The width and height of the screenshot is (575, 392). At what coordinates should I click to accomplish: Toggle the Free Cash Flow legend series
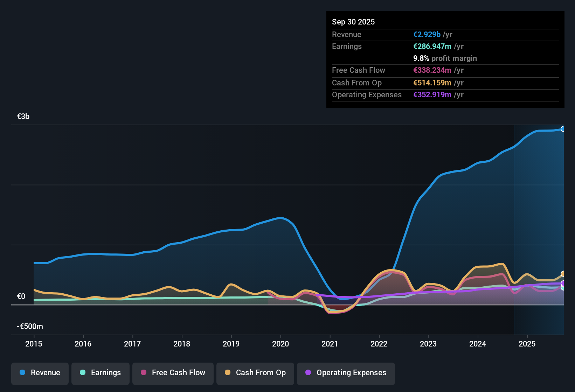tap(173, 373)
